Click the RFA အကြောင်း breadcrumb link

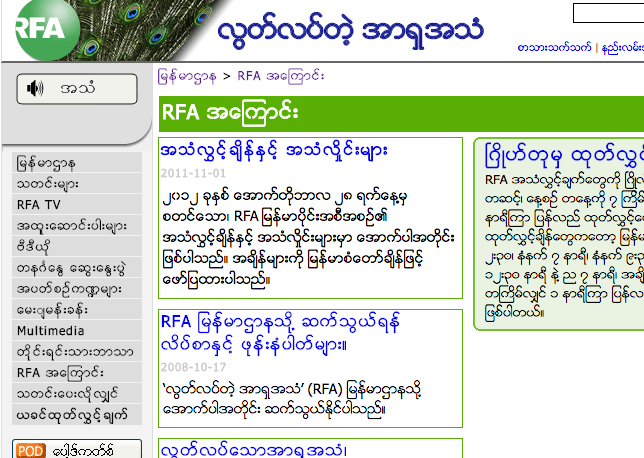pos(281,76)
